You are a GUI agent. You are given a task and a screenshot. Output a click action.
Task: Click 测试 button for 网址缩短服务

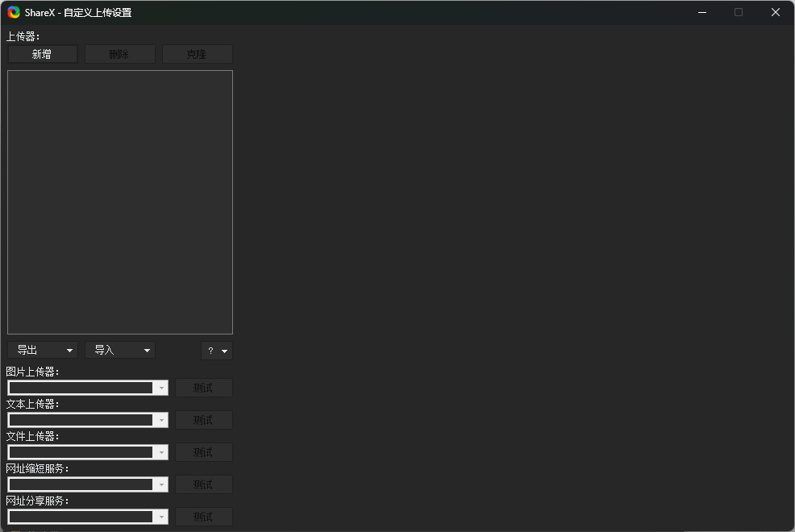(204, 485)
